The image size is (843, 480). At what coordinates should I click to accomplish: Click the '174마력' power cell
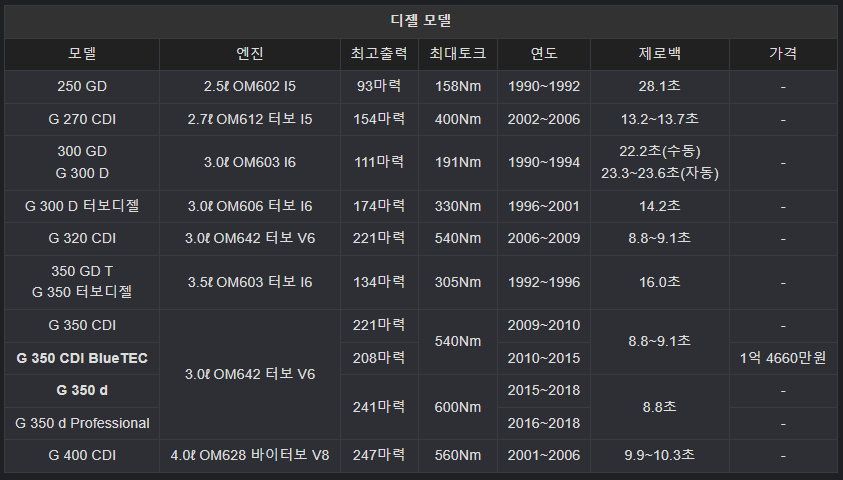click(379, 206)
